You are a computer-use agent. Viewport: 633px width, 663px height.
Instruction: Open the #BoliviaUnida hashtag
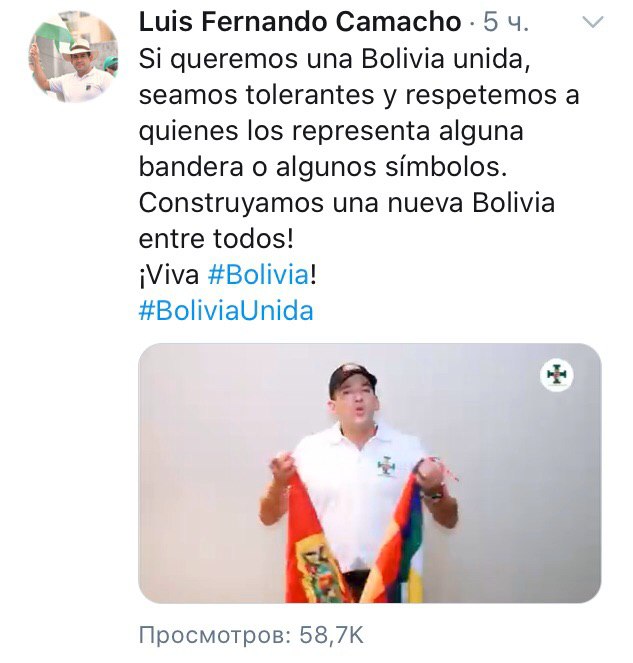[226, 311]
